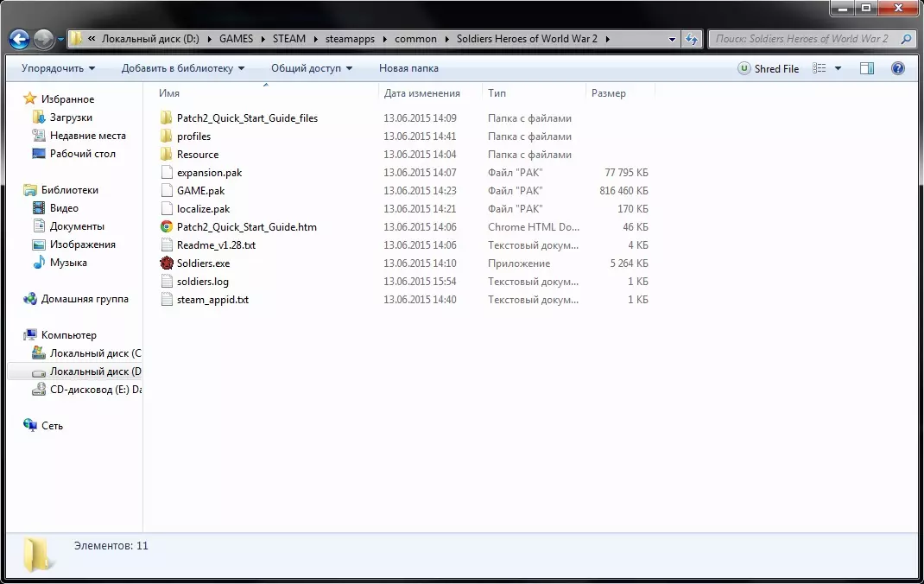Click the Новая папка button
Screen dimensions: 924x584
point(408,68)
